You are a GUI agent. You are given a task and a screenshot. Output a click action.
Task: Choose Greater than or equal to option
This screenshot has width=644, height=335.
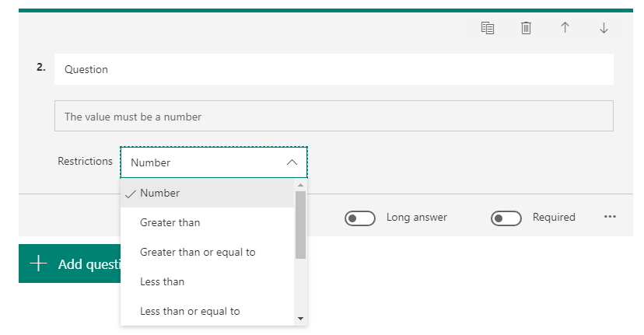tap(208, 252)
